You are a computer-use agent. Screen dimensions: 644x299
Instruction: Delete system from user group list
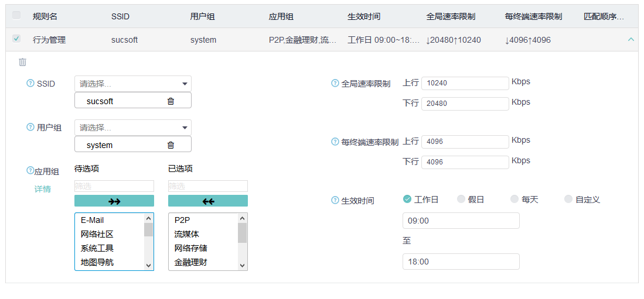point(171,145)
